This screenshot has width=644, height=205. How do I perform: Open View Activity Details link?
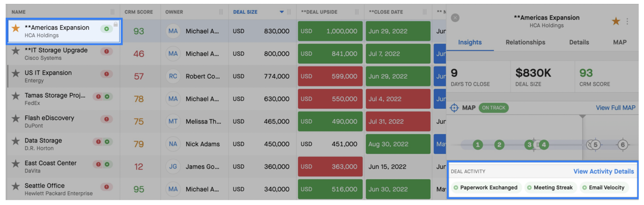[x=603, y=172]
